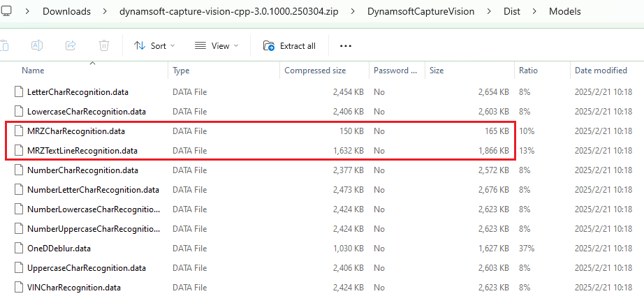Sort by Size column header

(x=437, y=71)
